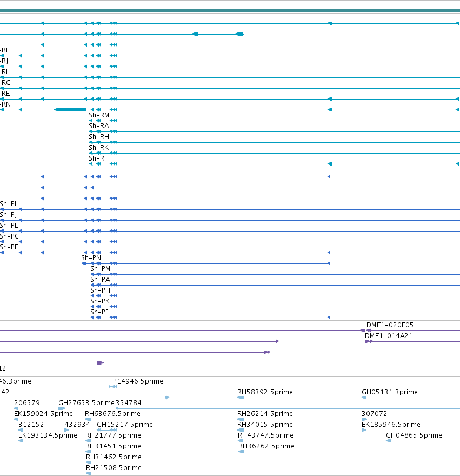This screenshot has width=460, height=476.
Task: Select the 312152 feature label
Action: [31, 425]
